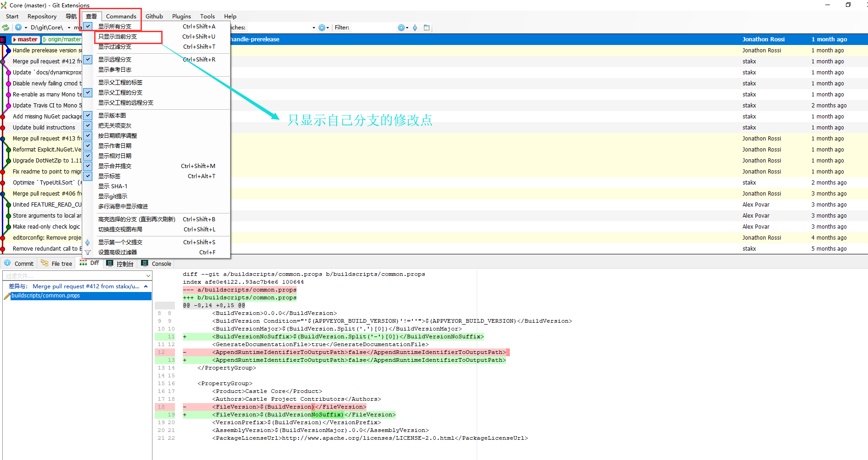
Task: Toggle the 显示版本图 checkmark
Action: pyautogui.click(x=88, y=116)
